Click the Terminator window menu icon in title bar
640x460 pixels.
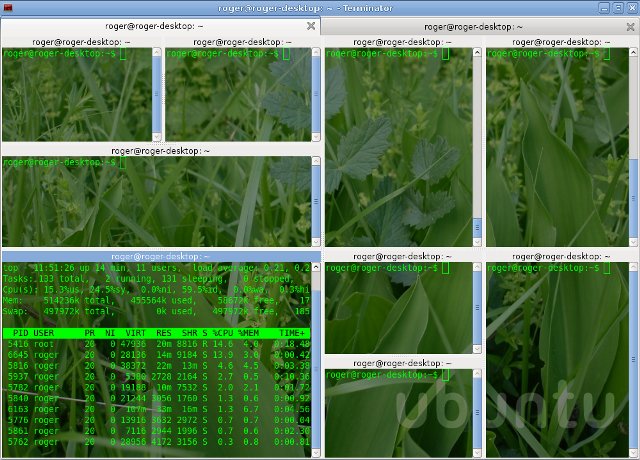8,7
